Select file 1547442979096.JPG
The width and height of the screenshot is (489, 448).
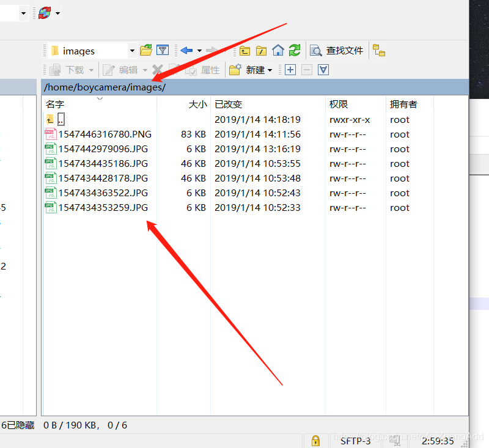point(103,149)
